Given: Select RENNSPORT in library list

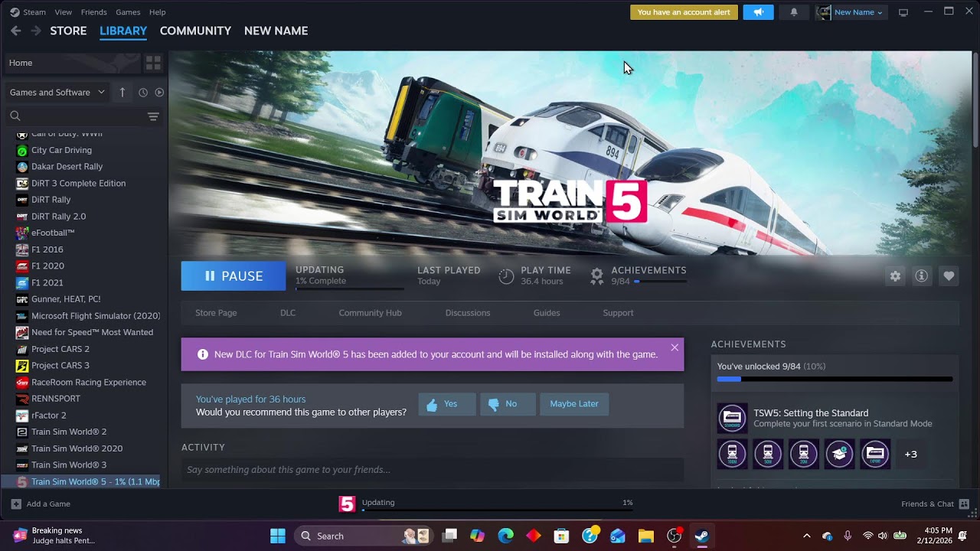Looking at the screenshot, I should pyautogui.click(x=56, y=399).
